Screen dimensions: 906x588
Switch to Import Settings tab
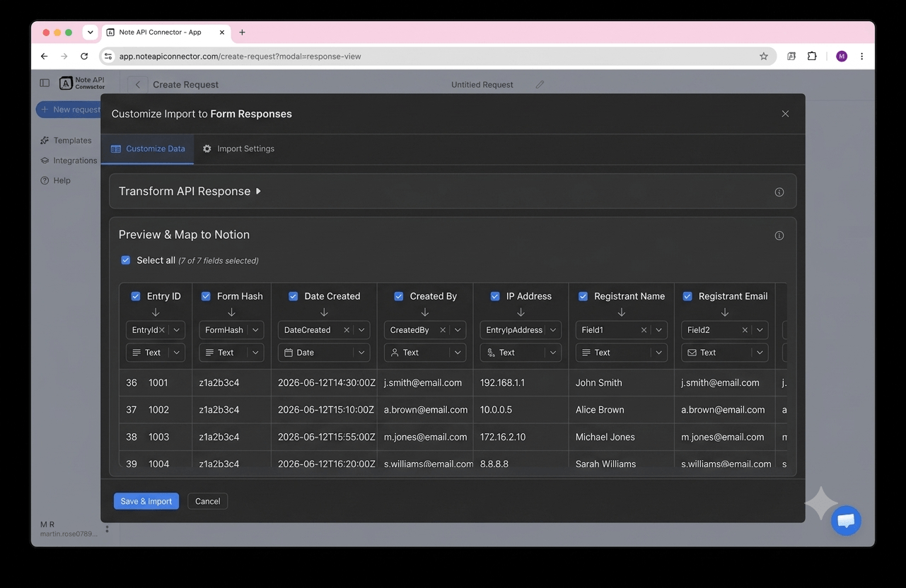238,148
